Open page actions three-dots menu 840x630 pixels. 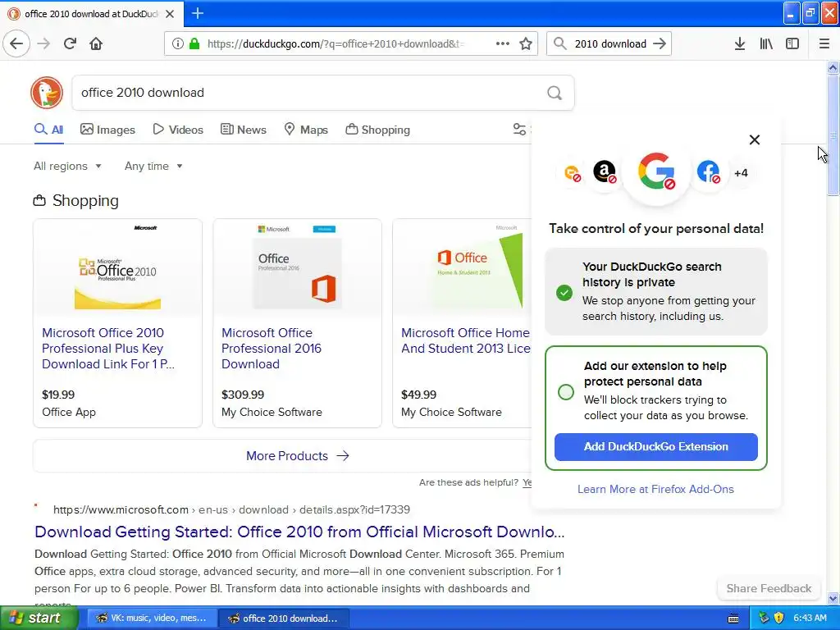click(x=503, y=43)
